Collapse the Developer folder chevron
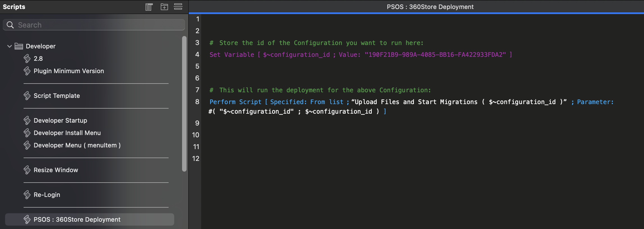The height and width of the screenshot is (229, 644). point(9,46)
